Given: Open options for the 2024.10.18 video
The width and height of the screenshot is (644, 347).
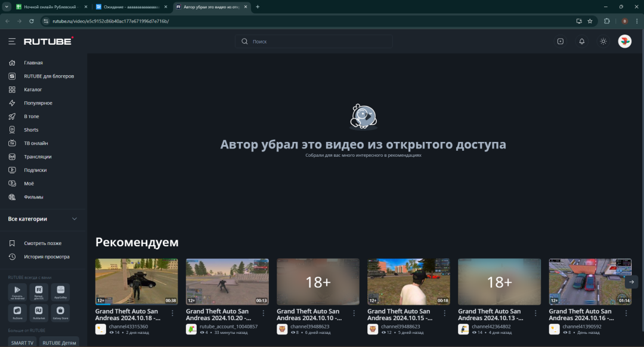Looking at the screenshot, I should (172, 314).
